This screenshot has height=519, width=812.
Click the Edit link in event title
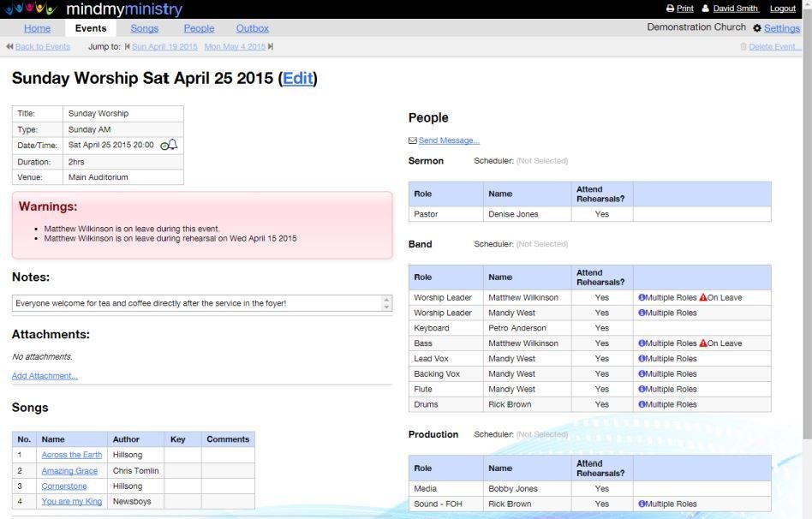[x=298, y=78]
